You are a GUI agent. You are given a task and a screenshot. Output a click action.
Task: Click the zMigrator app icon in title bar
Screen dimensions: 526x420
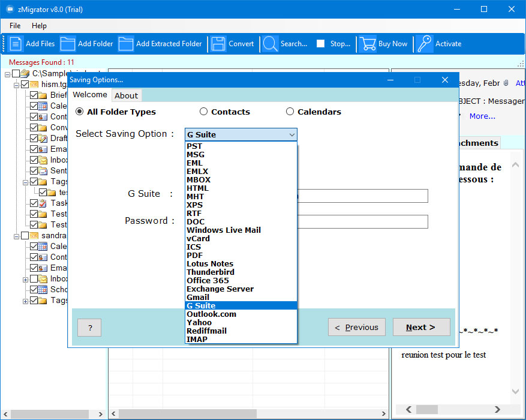10,9
